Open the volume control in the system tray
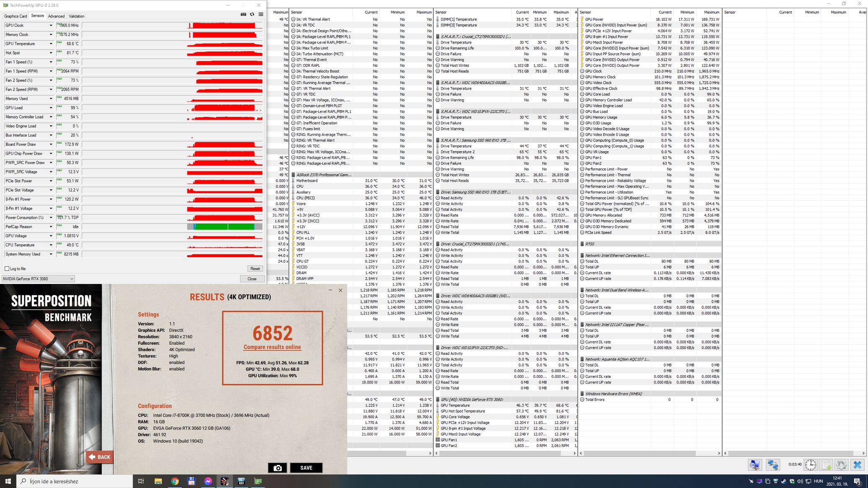 point(800,481)
